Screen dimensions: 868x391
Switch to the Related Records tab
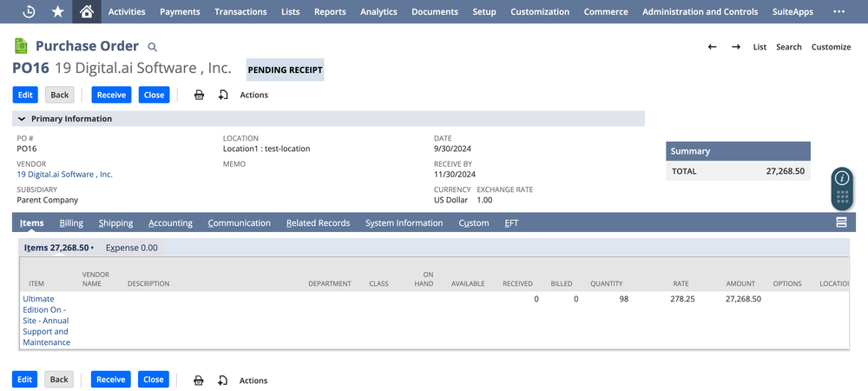(318, 223)
